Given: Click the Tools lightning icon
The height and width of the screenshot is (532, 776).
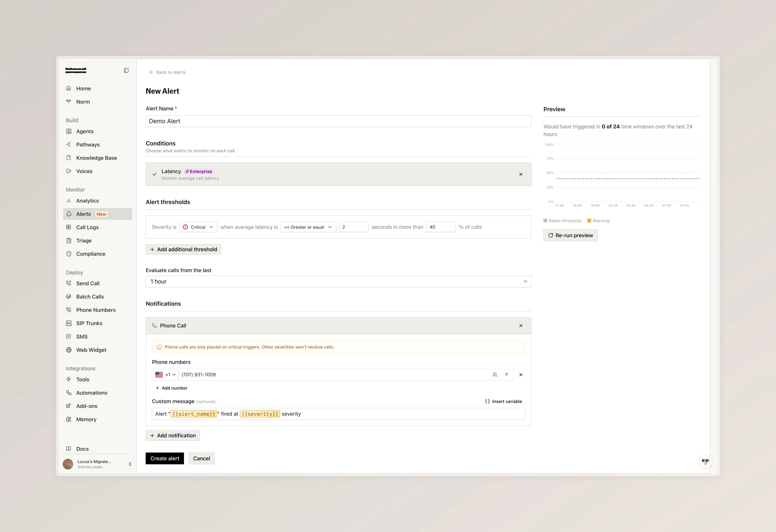Looking at the screenshot, I should coord(69,379).
